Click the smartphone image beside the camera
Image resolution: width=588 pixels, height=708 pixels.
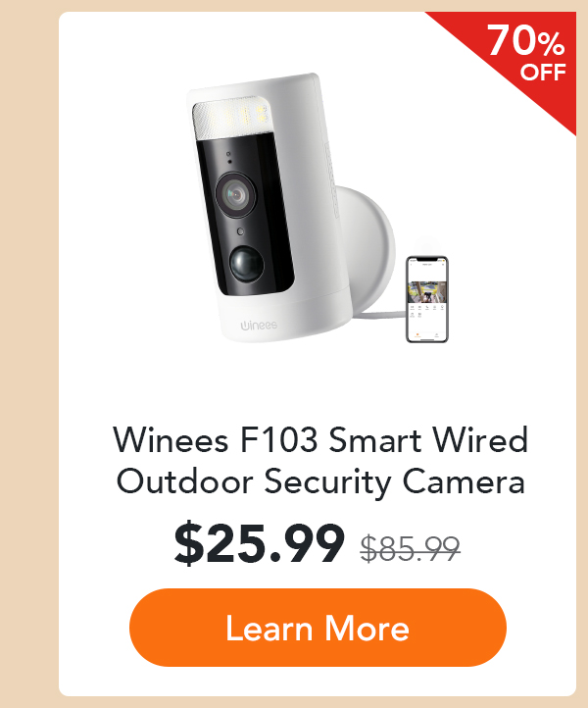point(427,299)
